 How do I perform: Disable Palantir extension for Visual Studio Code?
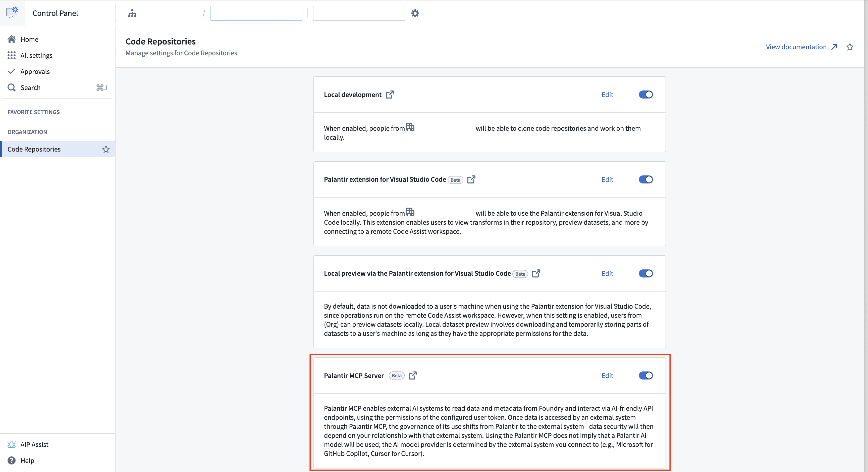(x=646, y=180)
